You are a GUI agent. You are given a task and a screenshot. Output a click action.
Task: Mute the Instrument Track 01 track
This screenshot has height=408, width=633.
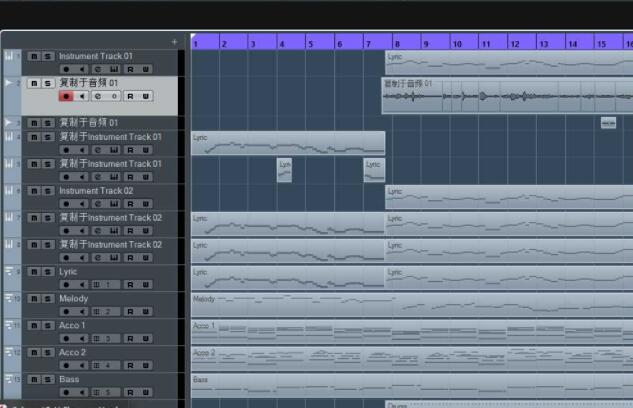(x=34, y=56)
